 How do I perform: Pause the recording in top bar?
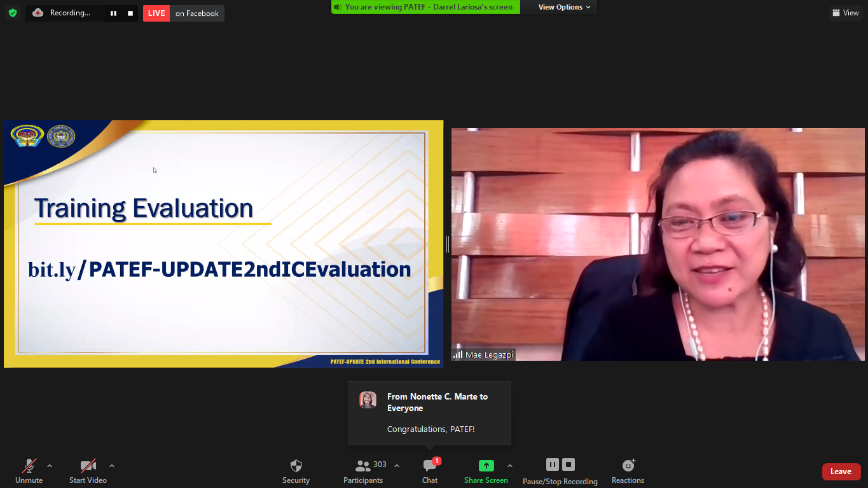pos(113,13)
